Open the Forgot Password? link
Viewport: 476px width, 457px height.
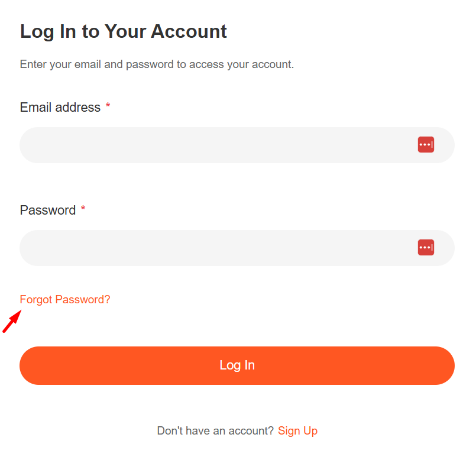tap(65, 300)
